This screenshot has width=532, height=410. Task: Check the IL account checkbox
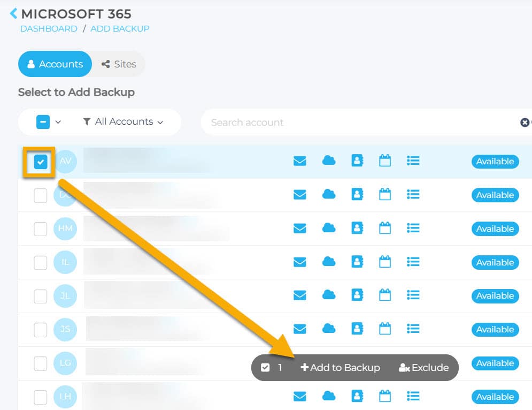(x=41, y=263)
